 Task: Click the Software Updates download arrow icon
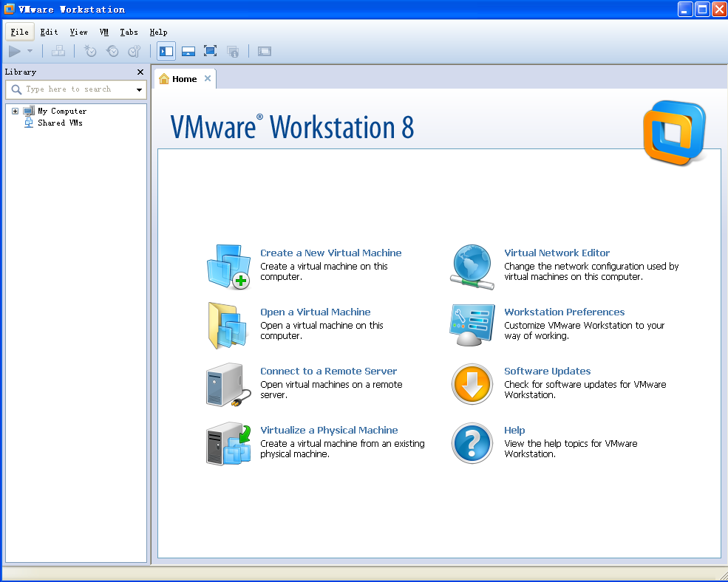(x=472, y=384)
